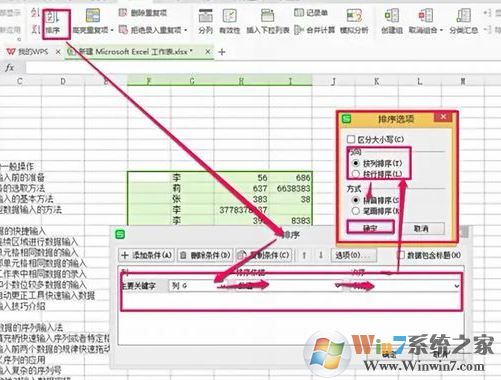Viewport: 501px width, 380px height.
Task: Click the cell containing 8383
Action: point(291,220)
